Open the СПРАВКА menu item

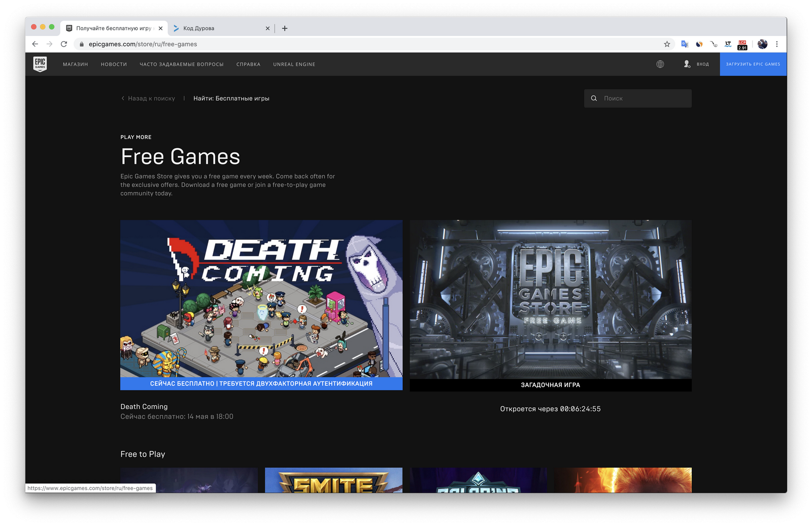(x=248, y=64)
